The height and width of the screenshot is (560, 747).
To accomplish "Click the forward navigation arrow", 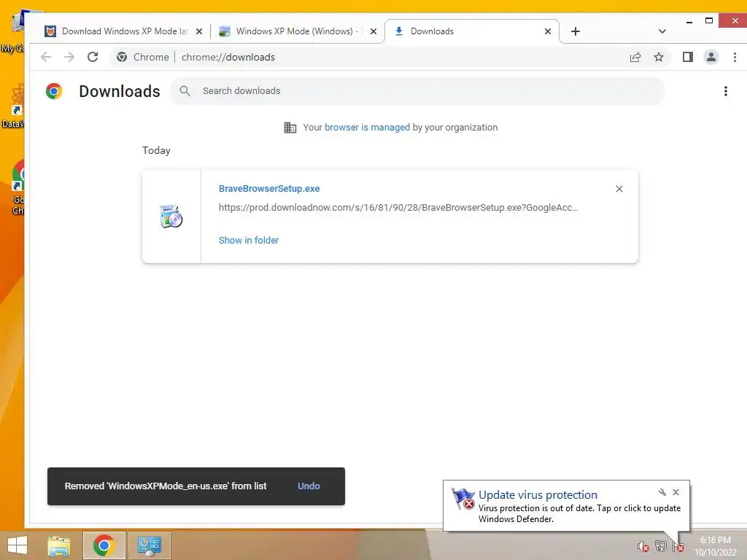I will (x=69, y=57).
